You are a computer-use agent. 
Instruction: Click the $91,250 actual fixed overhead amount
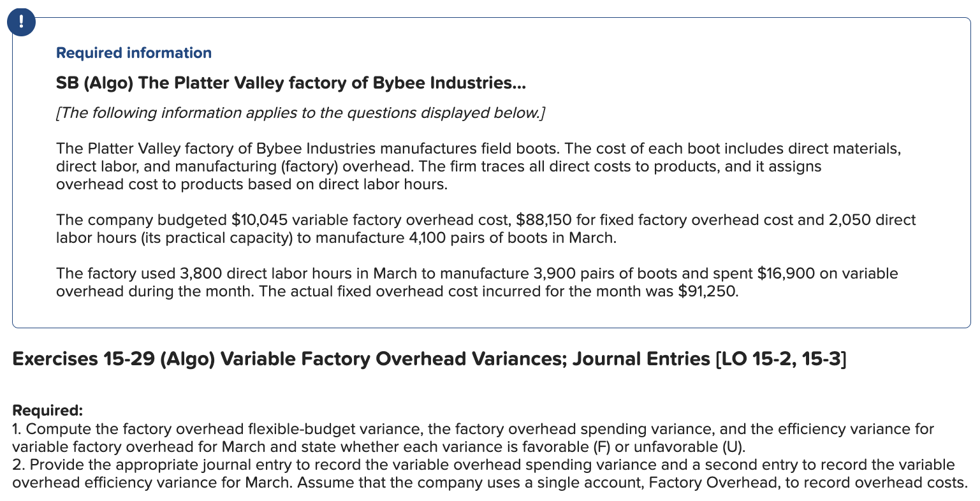(x=708, y=292)
